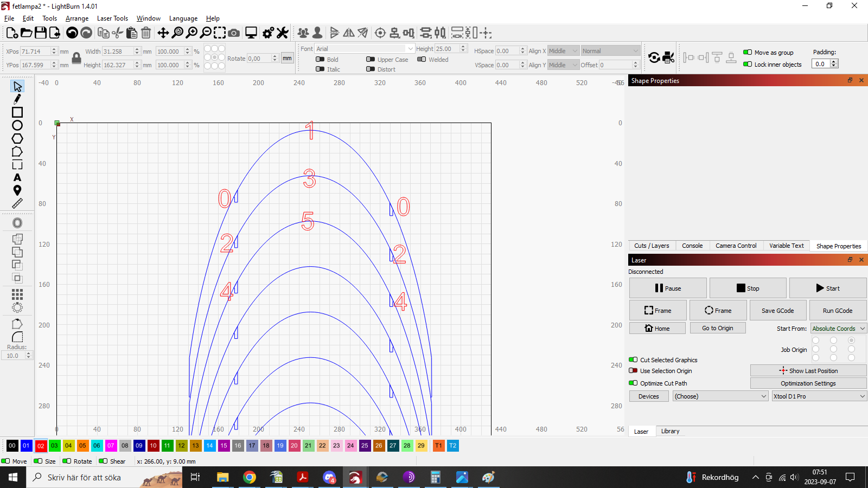Open the Align X Middle dropdown
The width and height of the screenshot is (868, 488).
pyautogui.click(x=564, y=51)
